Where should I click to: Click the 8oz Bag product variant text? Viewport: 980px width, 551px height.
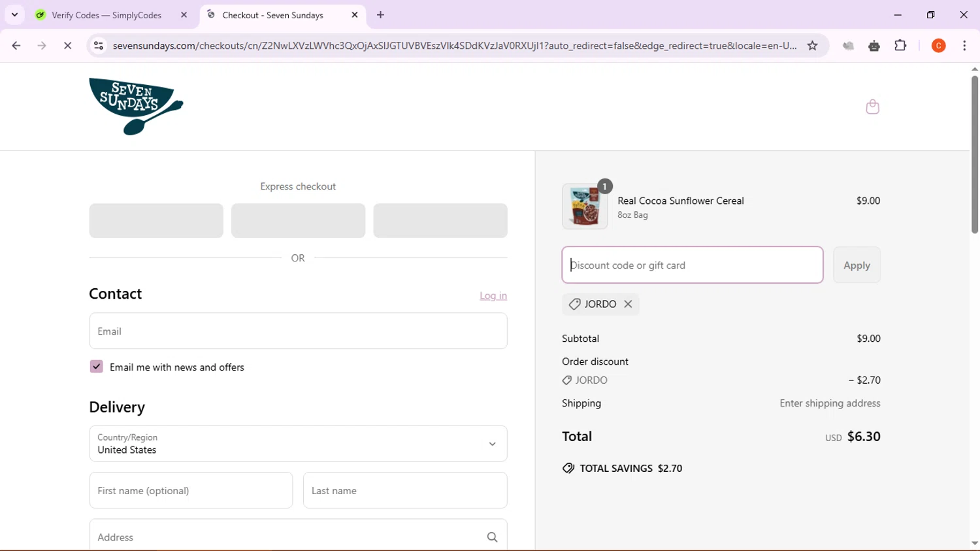click(x=632, y=215)
